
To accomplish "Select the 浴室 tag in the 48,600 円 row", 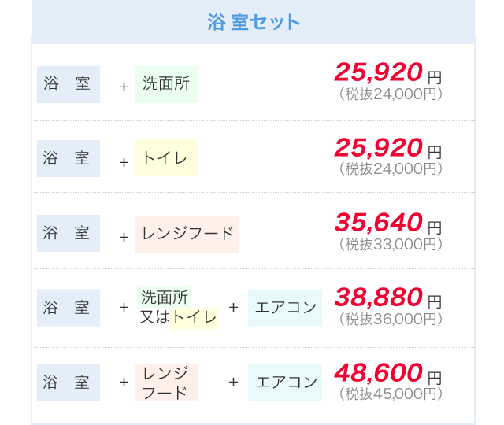I will tap(69, 382).
